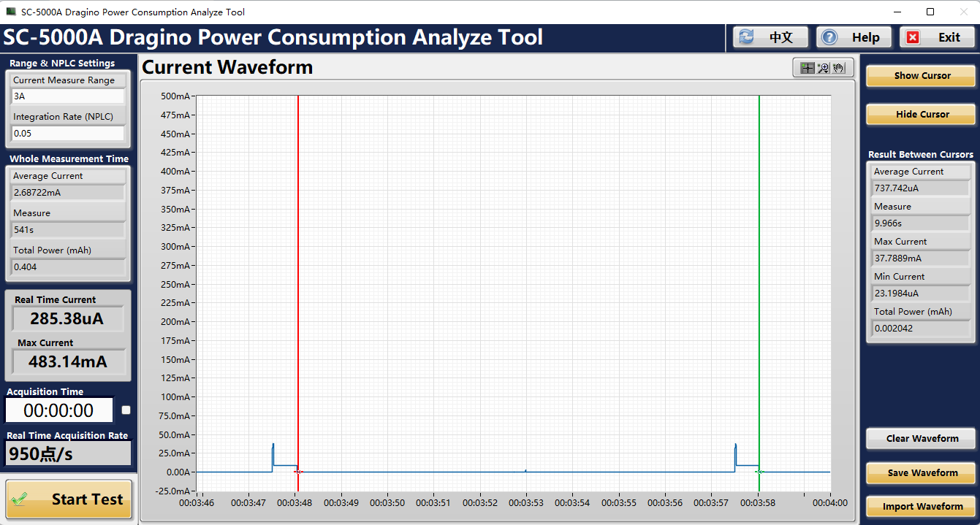Click the refresh icon on 中文 button
Viewport: 980px width, 525px height.
pos(747,37)
